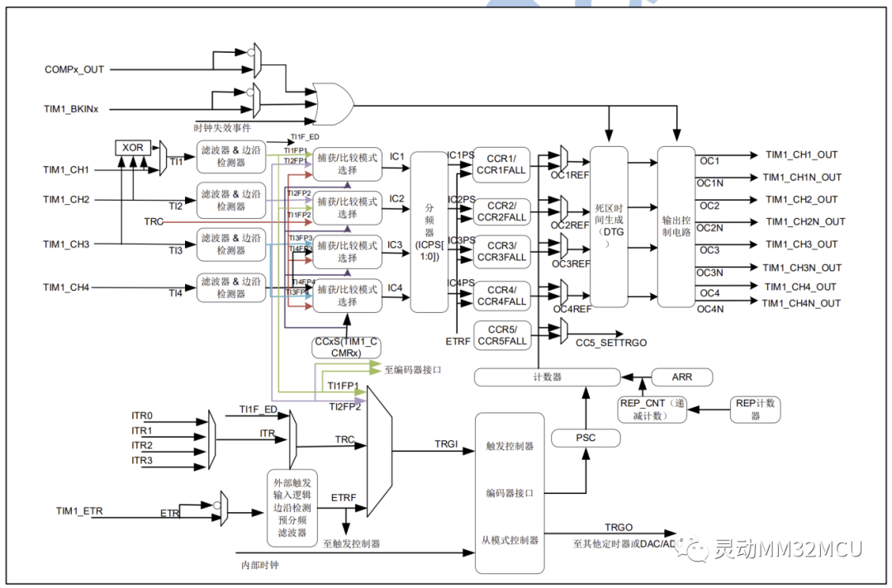Click the 死区时间生成 DTG block
The height and width of the screenshot is (588, 892).
(x=610, y=227)
